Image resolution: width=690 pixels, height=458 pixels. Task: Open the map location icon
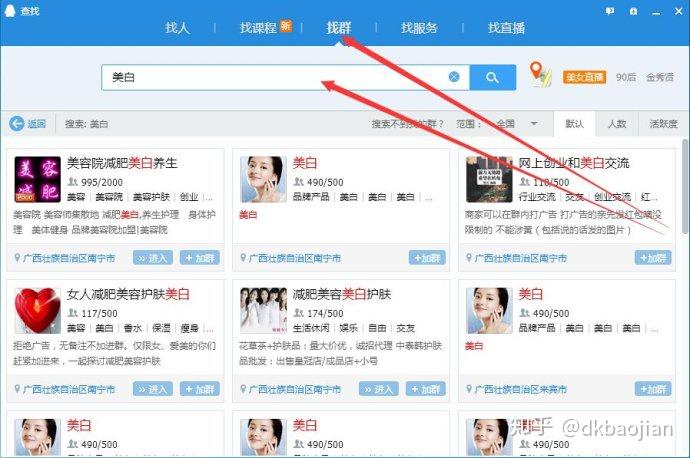click(x=540, y=75)
